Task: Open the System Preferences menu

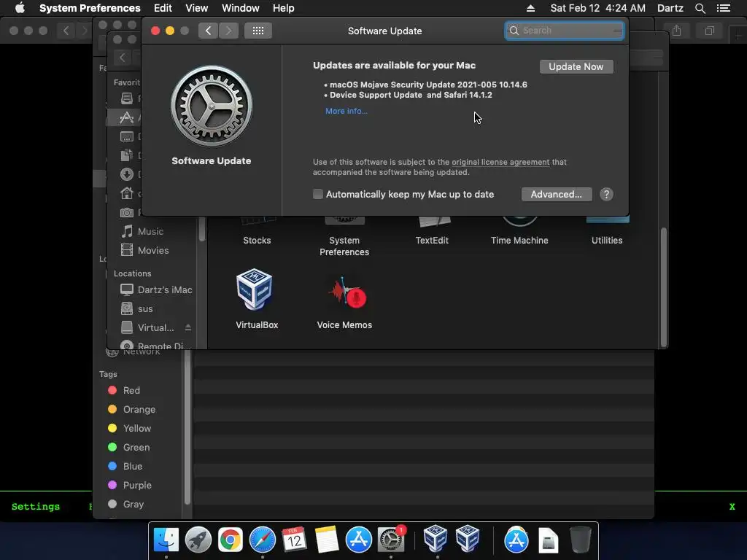Action: coord(90,8)
